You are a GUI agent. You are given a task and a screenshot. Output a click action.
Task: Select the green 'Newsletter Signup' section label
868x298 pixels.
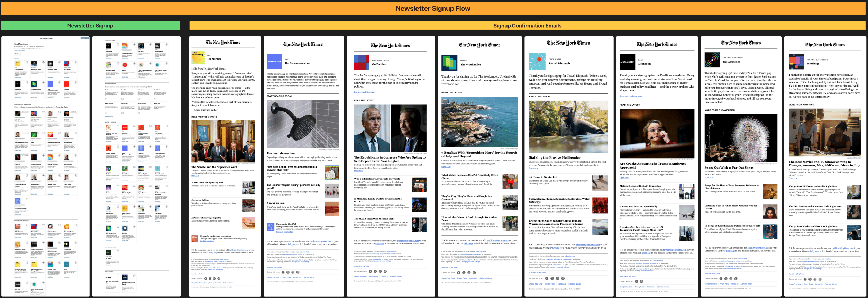tap(90, 26)
